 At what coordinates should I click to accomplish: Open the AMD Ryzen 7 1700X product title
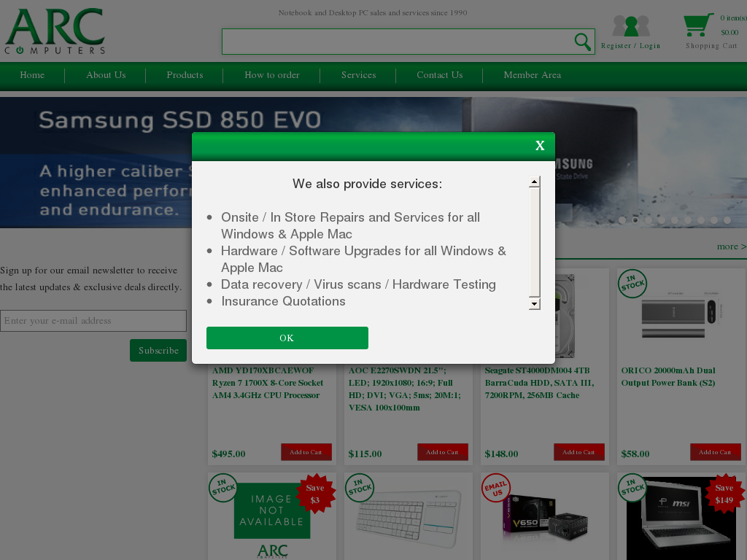(268, 383)
